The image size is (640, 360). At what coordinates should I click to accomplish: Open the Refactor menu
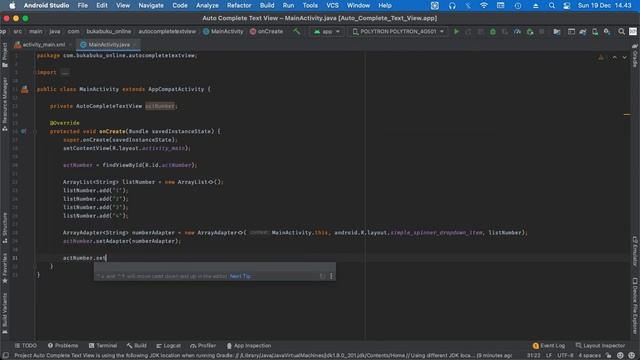[x=239, y=5]
